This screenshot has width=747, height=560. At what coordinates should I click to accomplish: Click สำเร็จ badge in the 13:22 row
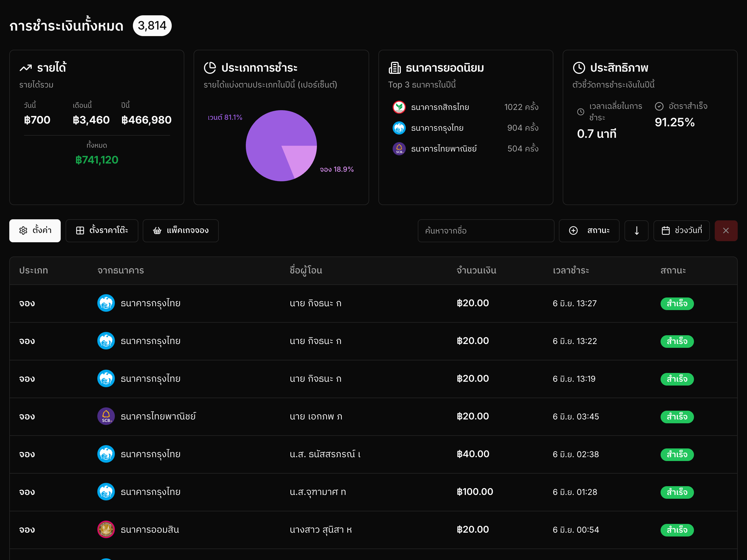[x=677, y=341]
